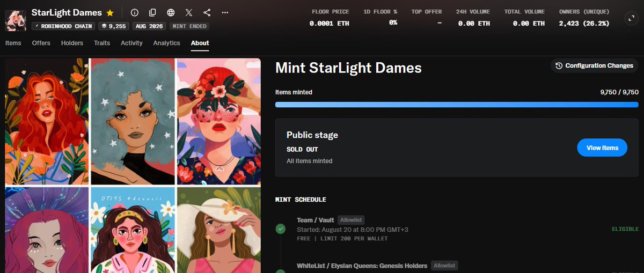
Task: Click the ELIGIBLE label for Team / Vault
Action: 625,229
